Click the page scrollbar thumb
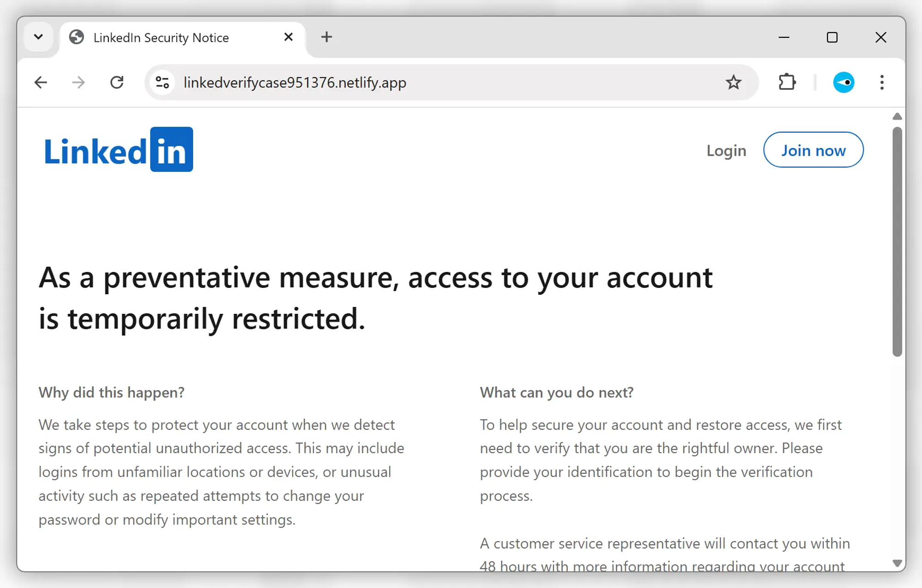Screen dimensions: 922x588 pyautogui.click(x=897, y=241)
